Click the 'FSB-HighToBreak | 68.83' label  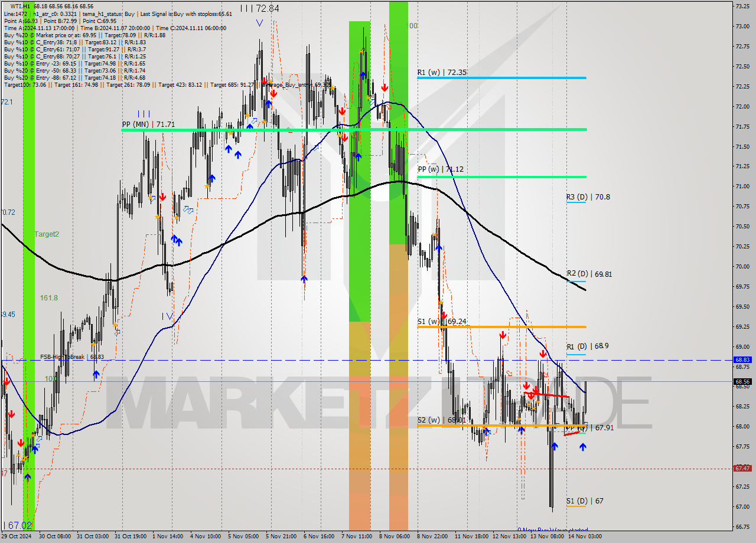pyautogui.click(x=72, y=357)
